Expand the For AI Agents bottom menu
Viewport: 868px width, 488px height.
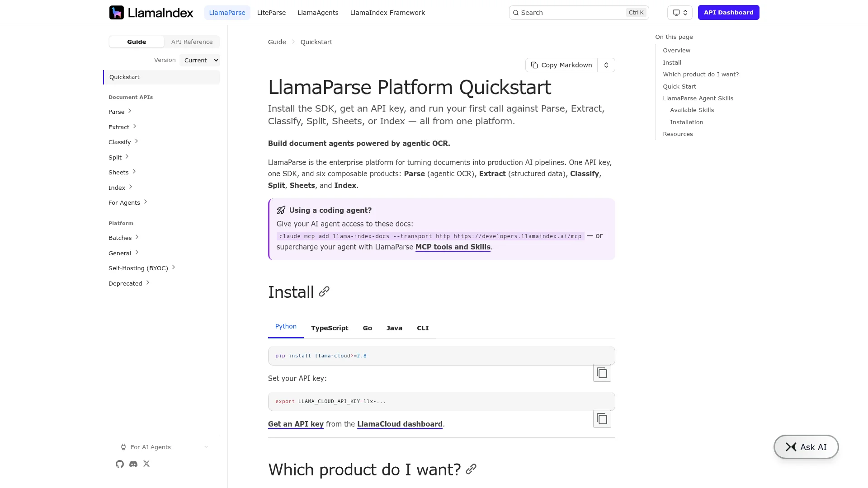tap(164, 447)
